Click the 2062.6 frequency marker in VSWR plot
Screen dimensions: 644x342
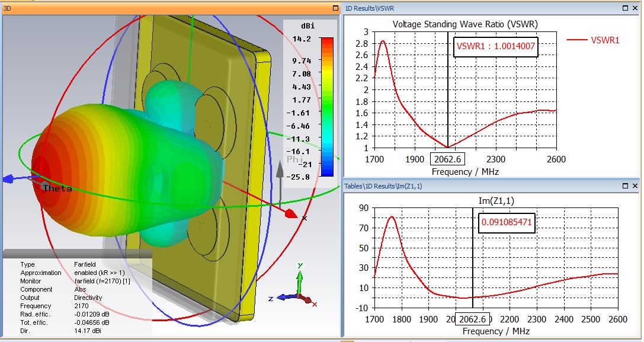(447, 159)
